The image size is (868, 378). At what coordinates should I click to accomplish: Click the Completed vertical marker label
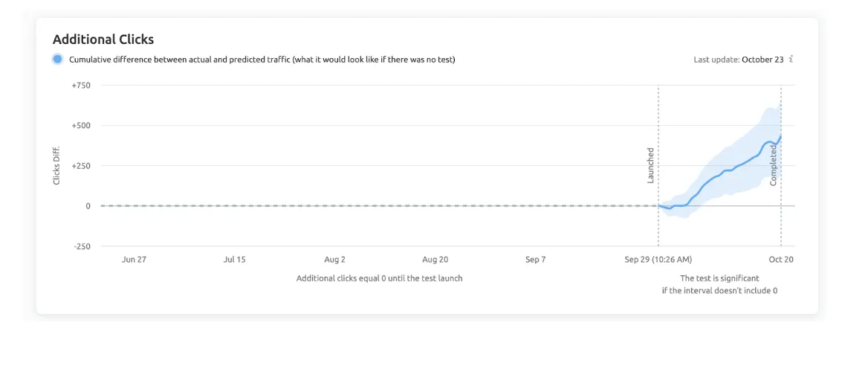[x=773, y=165]
